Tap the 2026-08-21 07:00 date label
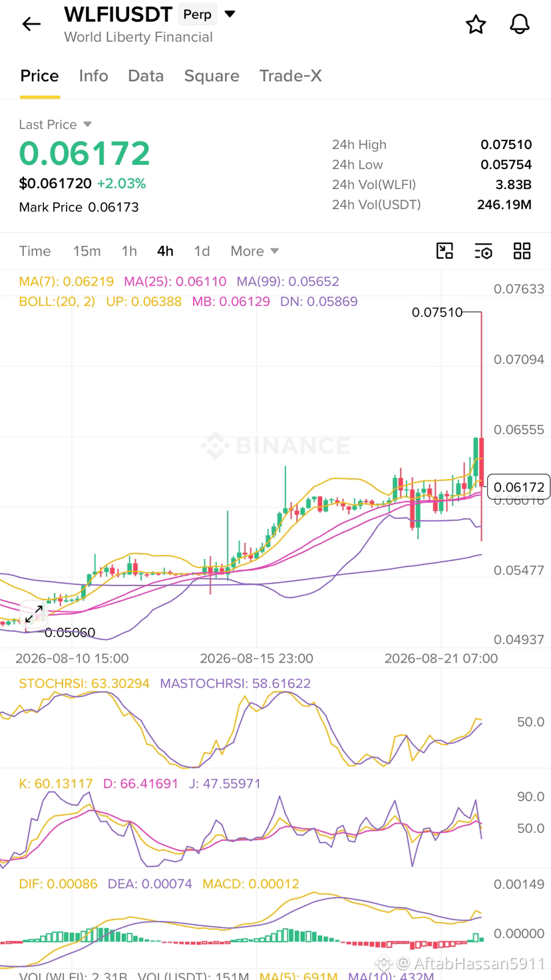The image size is (551, 980). point(441,659)
